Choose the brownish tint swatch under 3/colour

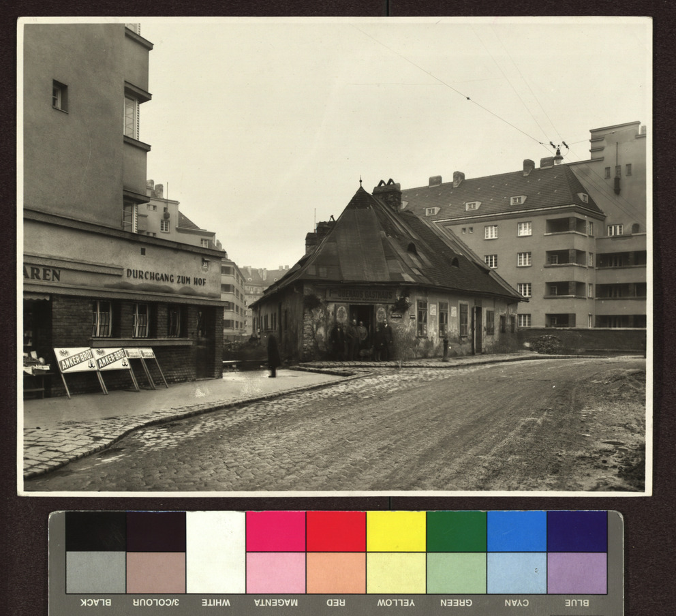(156, 573)
